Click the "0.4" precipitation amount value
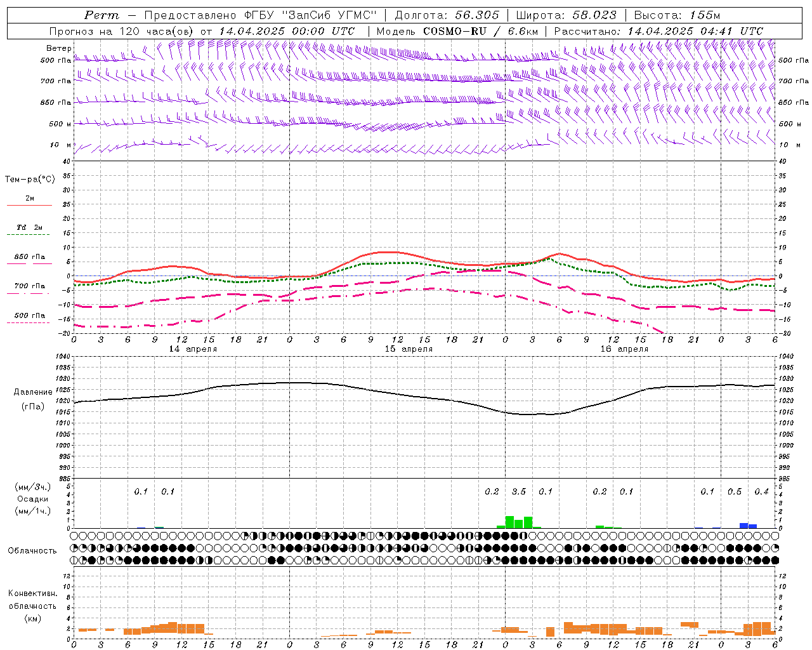 (761, 492)
